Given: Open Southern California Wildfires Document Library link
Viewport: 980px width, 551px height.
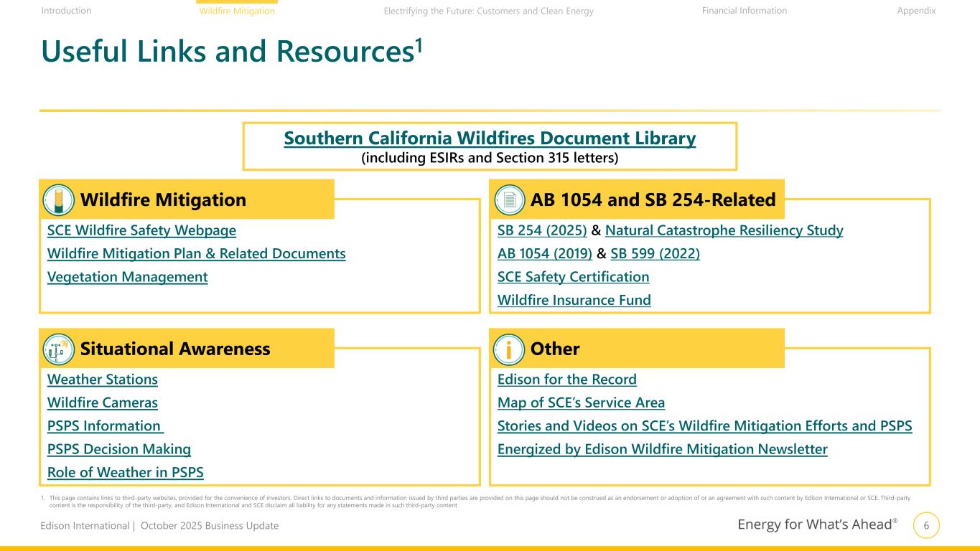Looking at the screenshot, I should tap(490, 138).
